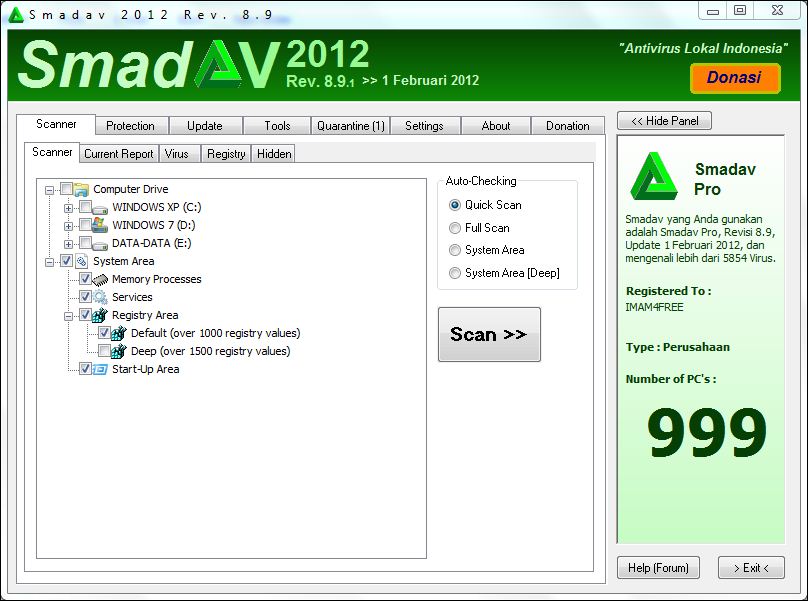Expand the WINDOWS XP (C:) node
This screenshot has width=808, height=601.
68,208
